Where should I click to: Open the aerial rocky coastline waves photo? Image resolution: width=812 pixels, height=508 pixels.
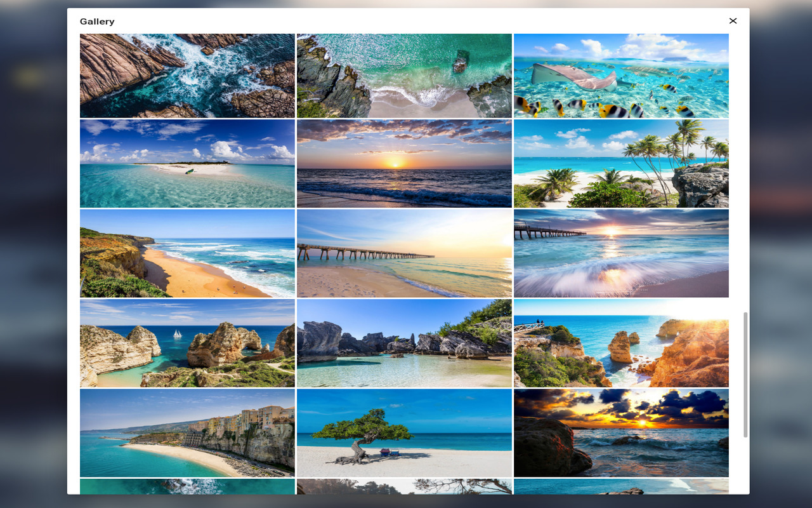187,75
